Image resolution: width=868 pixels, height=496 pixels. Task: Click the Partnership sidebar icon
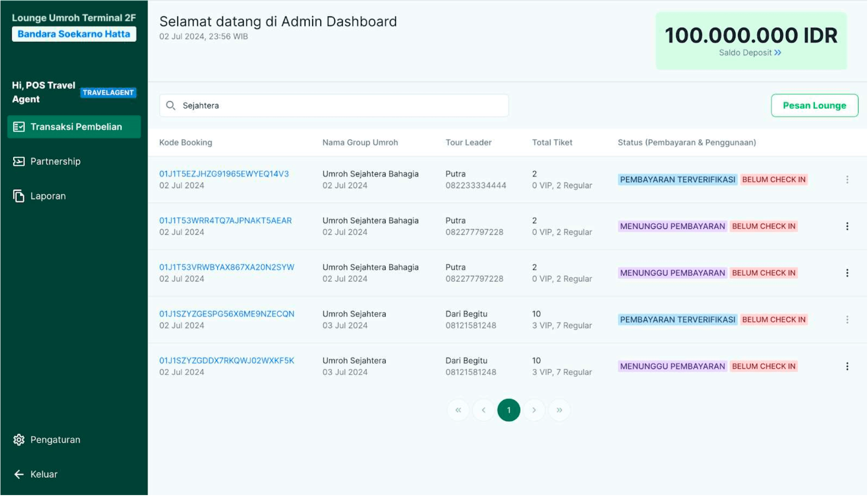pos(19,161)
